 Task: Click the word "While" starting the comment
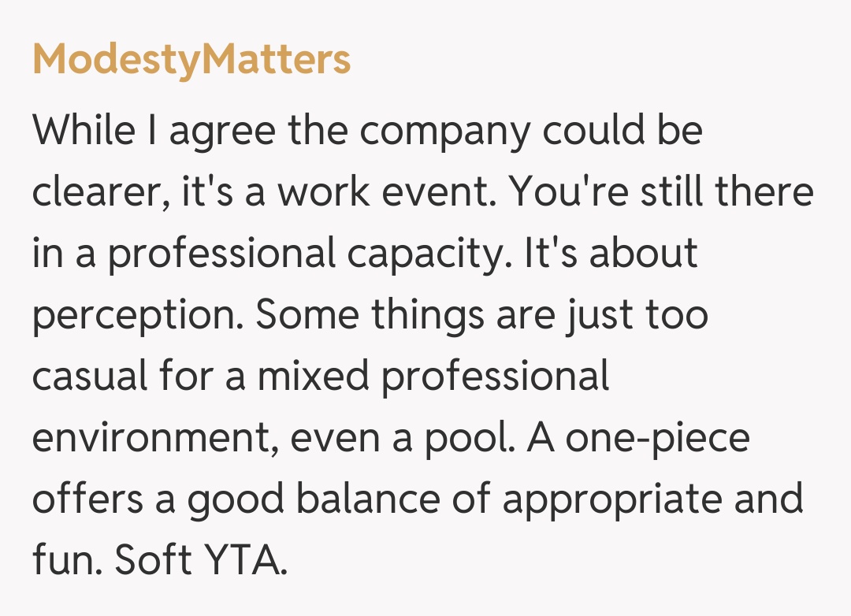pos(83,129)
